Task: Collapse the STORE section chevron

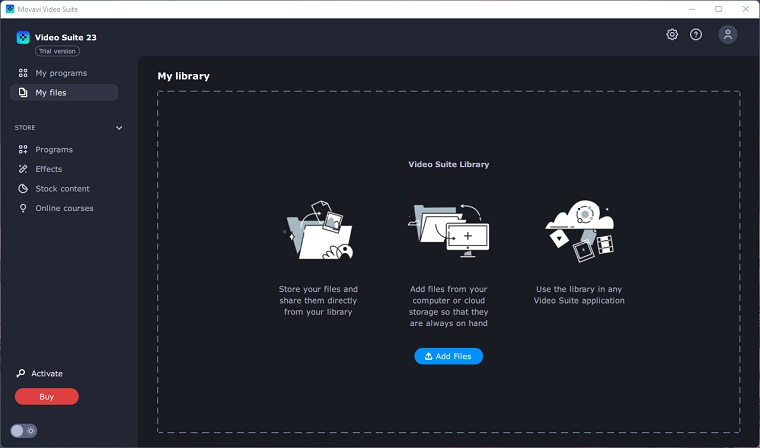Action: pyautogui.click(x=119, y=128)
